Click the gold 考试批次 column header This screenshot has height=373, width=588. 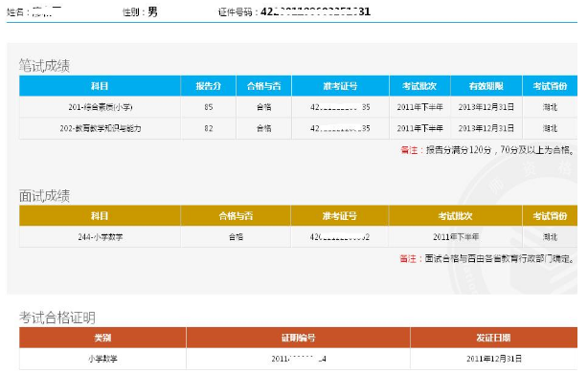click(x=455, y=216)
